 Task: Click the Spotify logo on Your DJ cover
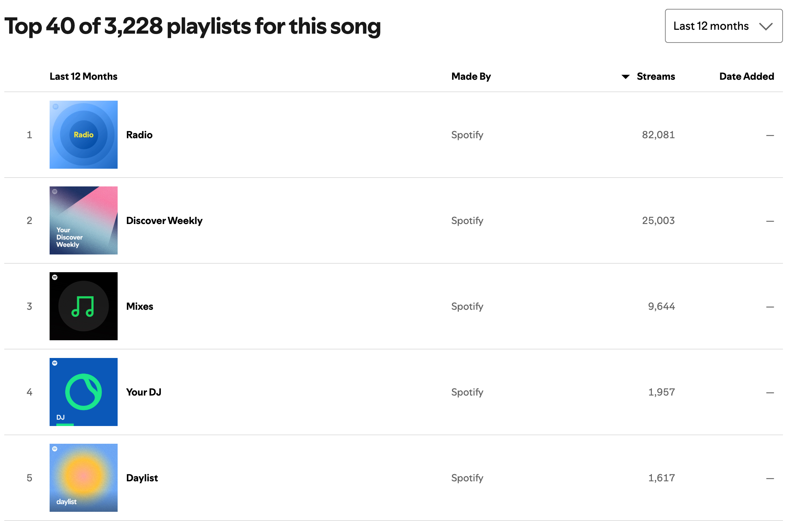click(55, 363)
